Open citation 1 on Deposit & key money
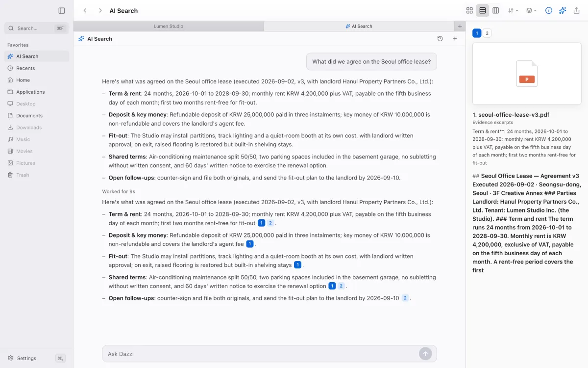 [x=250, y=244]
